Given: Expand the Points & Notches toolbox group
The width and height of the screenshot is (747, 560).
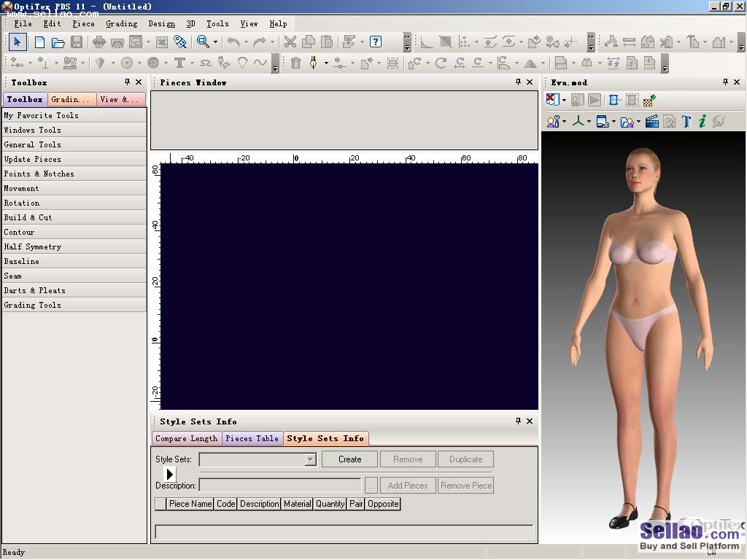Looking at the screenshot, I should pyautogui.click(x=74, y=174).
